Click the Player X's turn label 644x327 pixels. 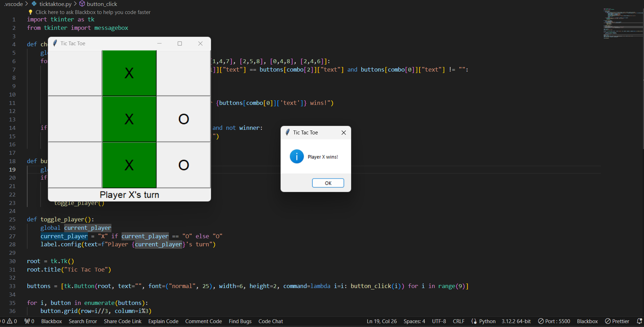click(129, 195)
